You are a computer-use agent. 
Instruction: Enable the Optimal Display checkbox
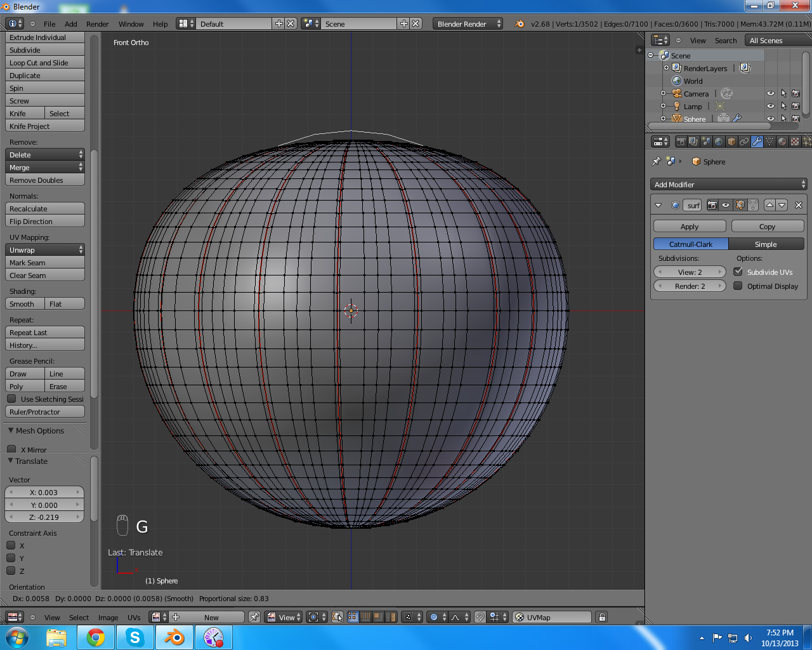click(738, 286)
